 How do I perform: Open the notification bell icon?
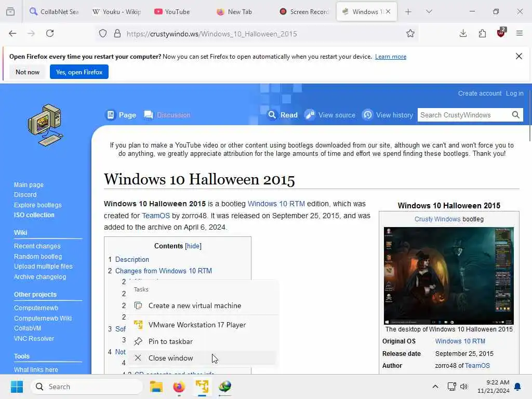point(518,387)
